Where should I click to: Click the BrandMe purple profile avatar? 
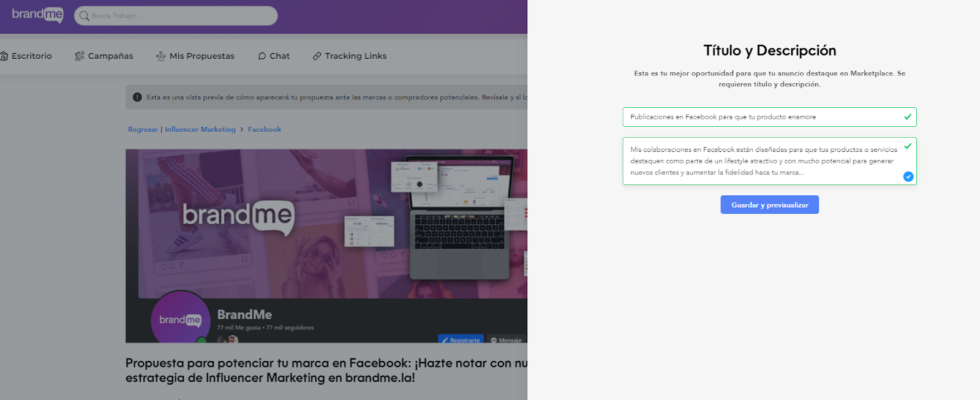point(180,318)
